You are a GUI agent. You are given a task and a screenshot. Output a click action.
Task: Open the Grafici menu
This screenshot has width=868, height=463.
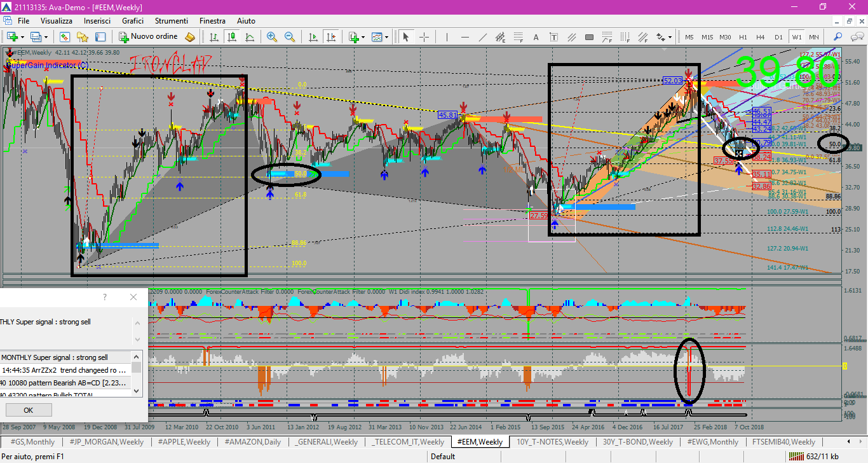click(x=133, y=21)
